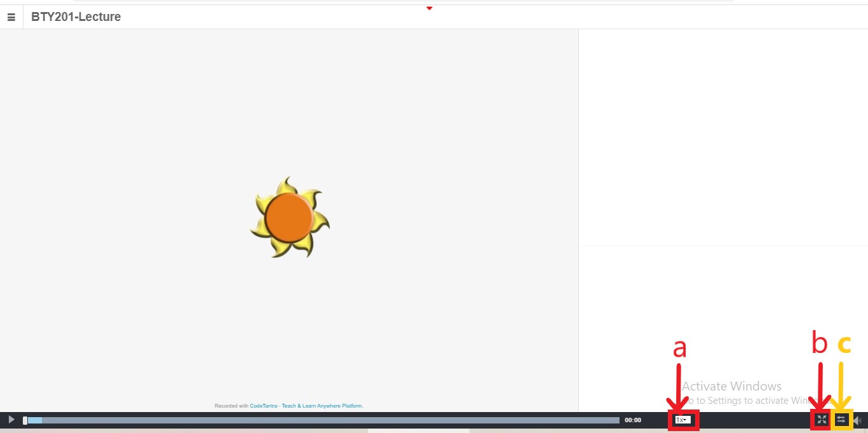Mute the audio with the speaker icon
The width and height of the screenshot is (868, 433).
click(x=857, y=420)
